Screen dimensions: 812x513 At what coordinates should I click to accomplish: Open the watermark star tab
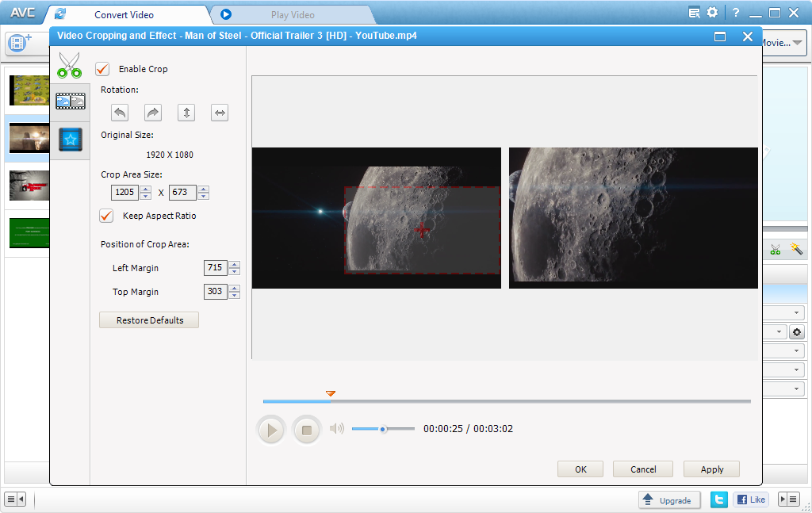click(71, 140)
